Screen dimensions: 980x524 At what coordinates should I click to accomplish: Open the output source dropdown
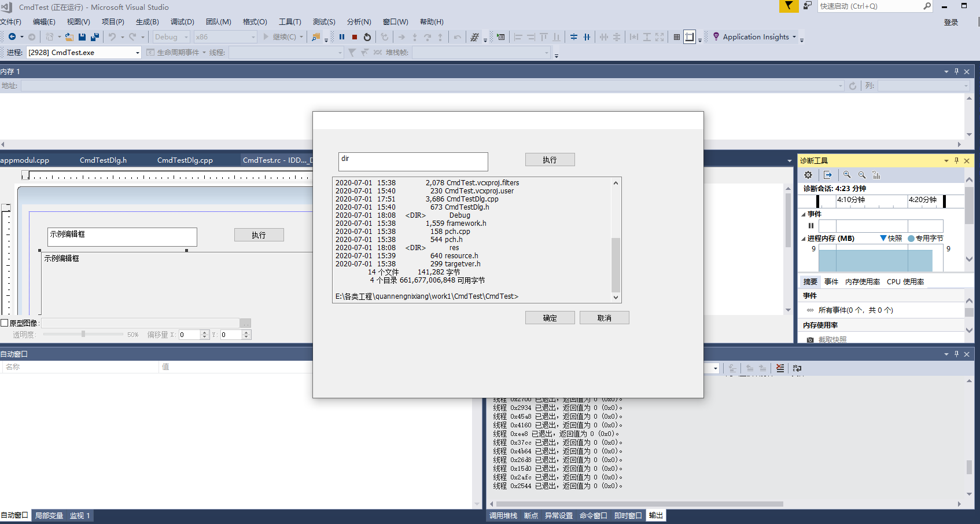pyautogui.click(x=716, y=368)
